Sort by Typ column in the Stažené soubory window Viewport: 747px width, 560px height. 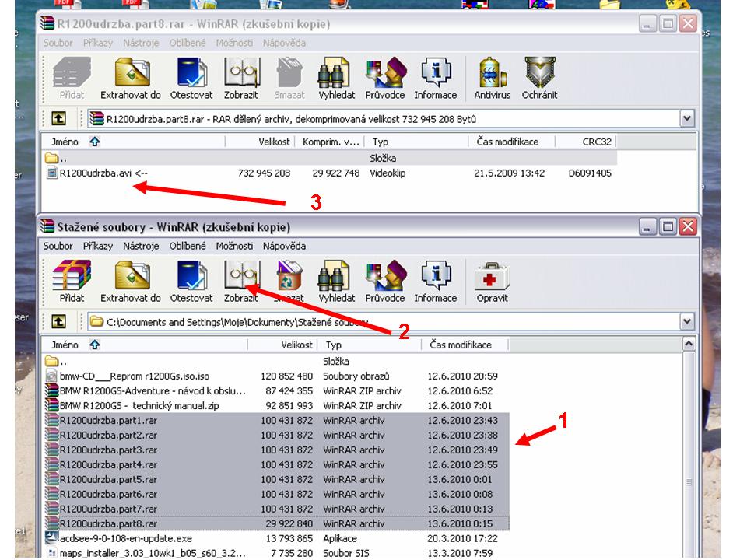tap(370, 345)
